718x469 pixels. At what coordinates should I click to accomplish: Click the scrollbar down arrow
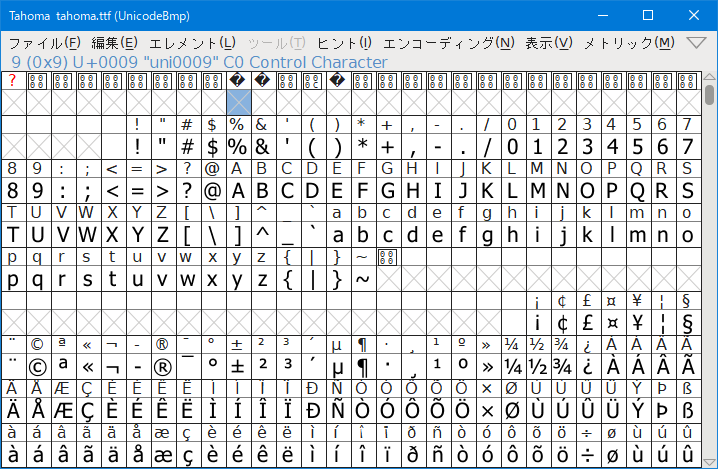pos(709,462)
